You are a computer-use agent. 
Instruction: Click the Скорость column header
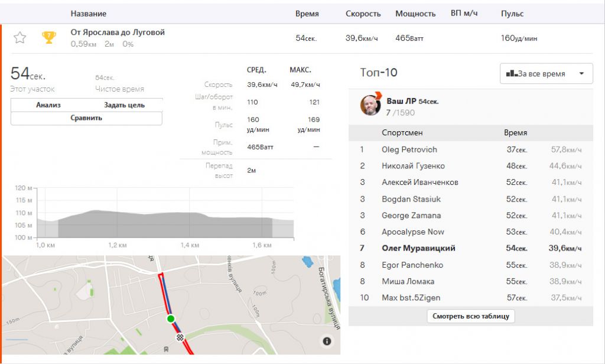click(x=363, y=14)
